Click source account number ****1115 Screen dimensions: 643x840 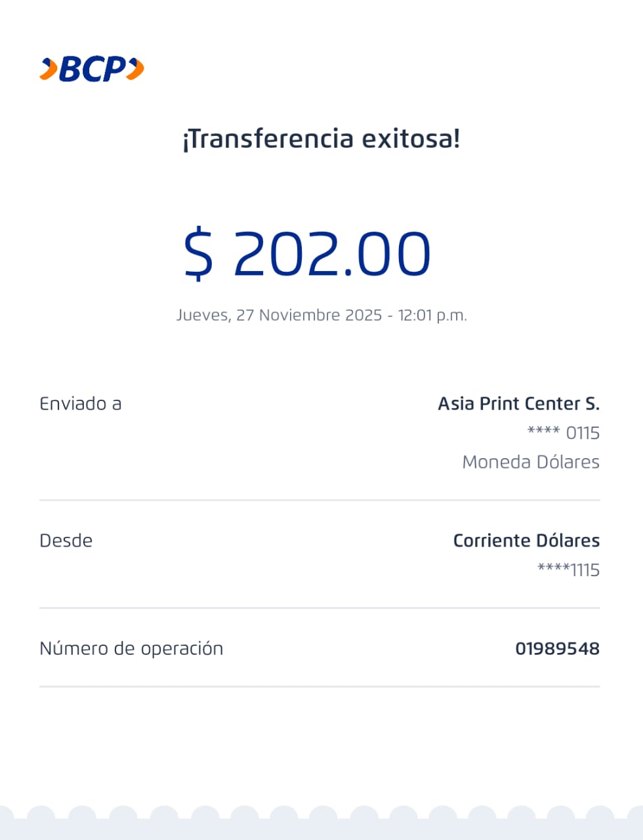coord(568,570)
